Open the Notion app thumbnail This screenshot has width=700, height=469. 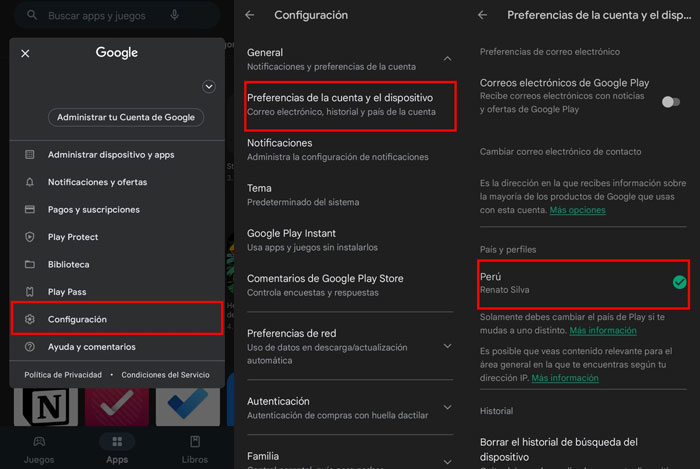46,407
